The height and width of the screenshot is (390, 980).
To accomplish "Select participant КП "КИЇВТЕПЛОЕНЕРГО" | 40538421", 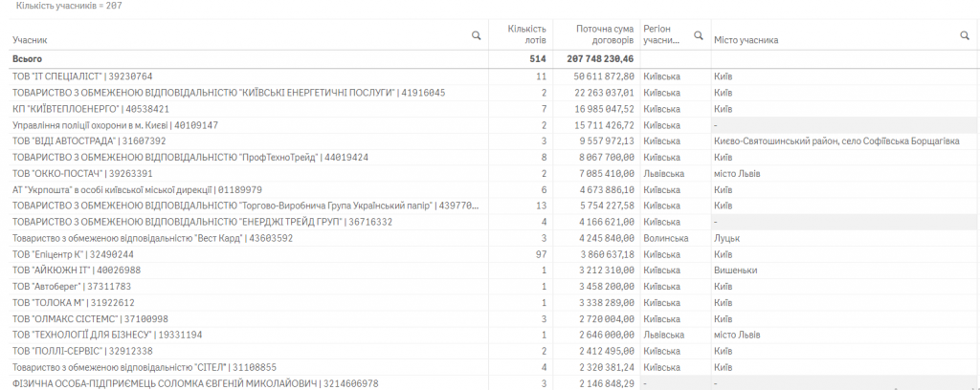I will pos(91,109).
